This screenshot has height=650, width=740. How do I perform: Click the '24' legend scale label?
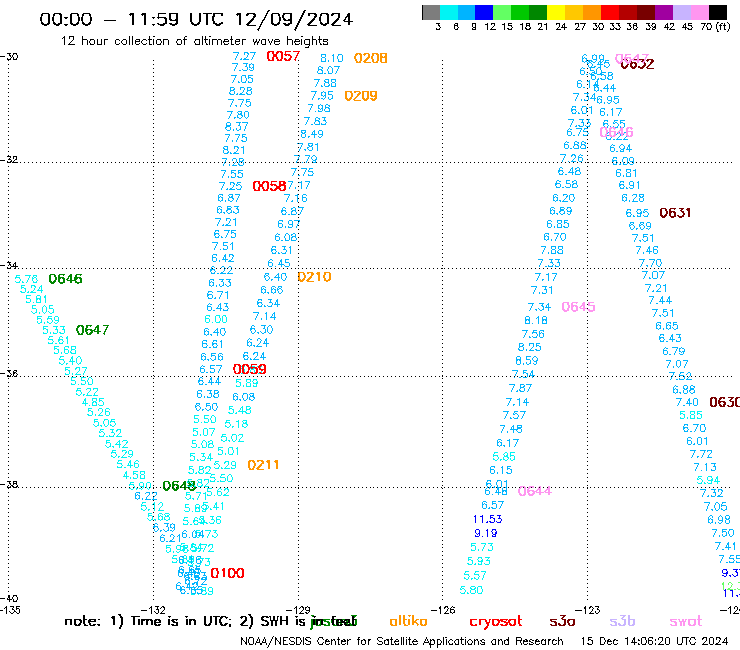(561, 27)
